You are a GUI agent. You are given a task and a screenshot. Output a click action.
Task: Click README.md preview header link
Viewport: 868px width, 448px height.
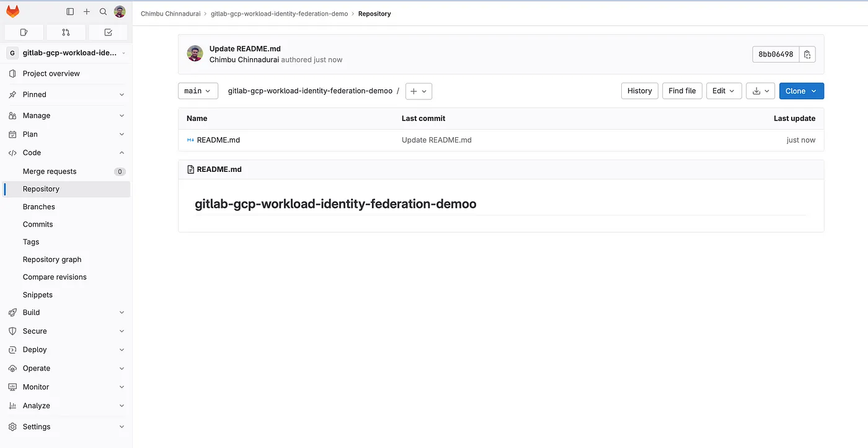pyautogui.click(x=219, y=169)
